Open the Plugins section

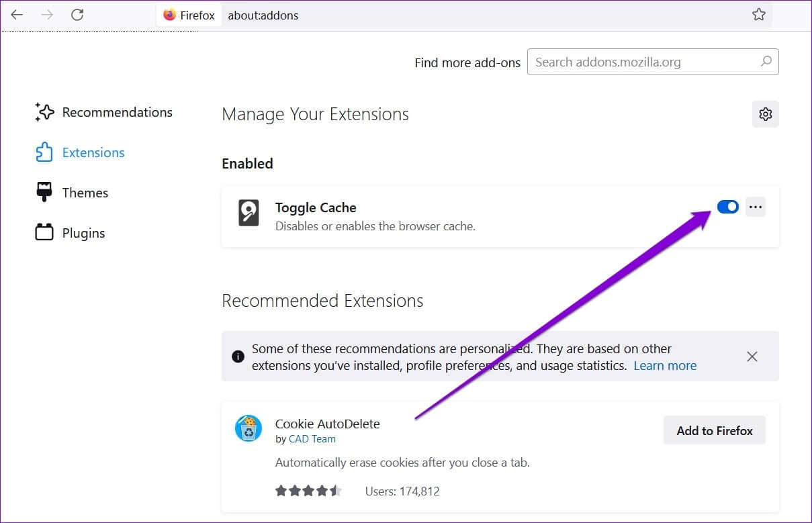point(70,233)
